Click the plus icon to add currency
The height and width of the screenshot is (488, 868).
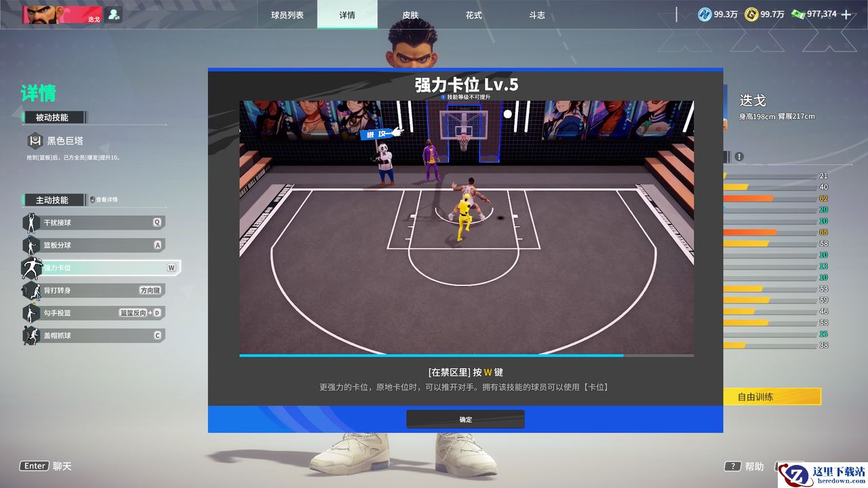click(x=846, y=14)
